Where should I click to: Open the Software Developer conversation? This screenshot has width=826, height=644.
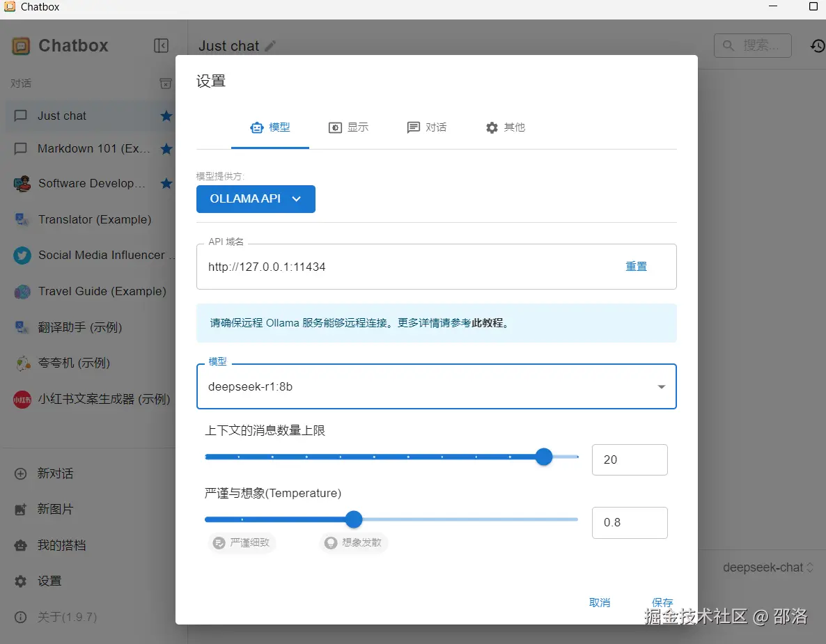91,183
